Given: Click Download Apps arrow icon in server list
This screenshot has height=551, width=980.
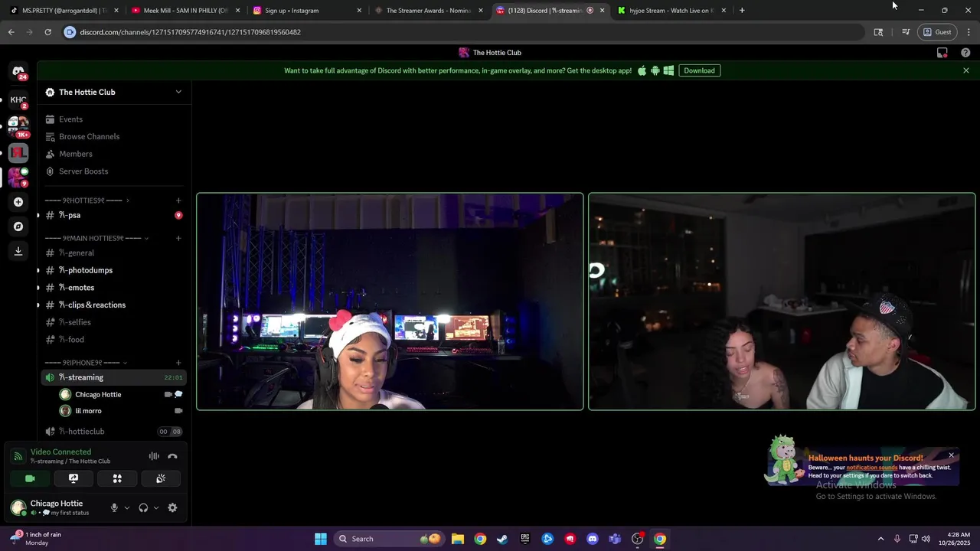Looking at the screenshot, I should pos(18,251).
